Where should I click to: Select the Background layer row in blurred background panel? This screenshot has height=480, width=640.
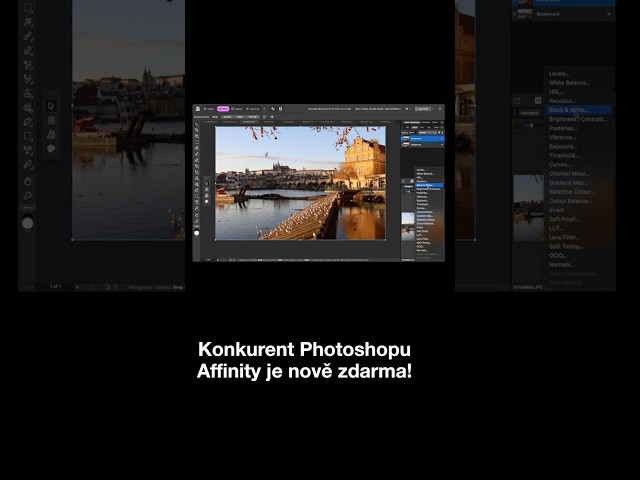click(563, 14)
